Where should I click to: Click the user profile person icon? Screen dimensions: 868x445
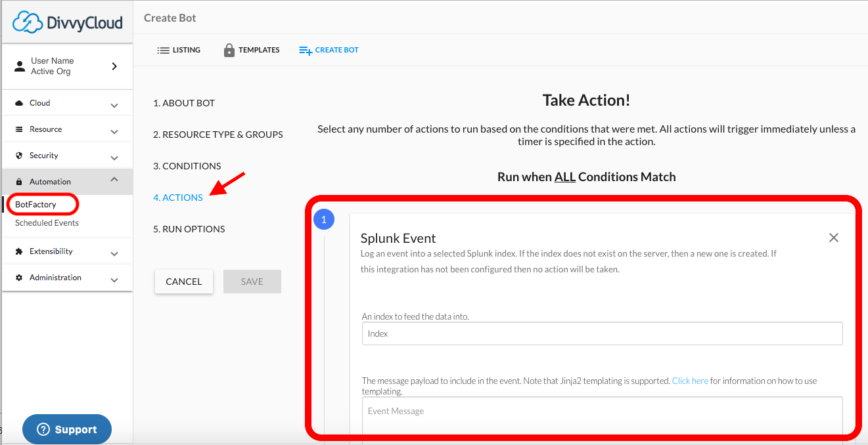click(20, 66)
